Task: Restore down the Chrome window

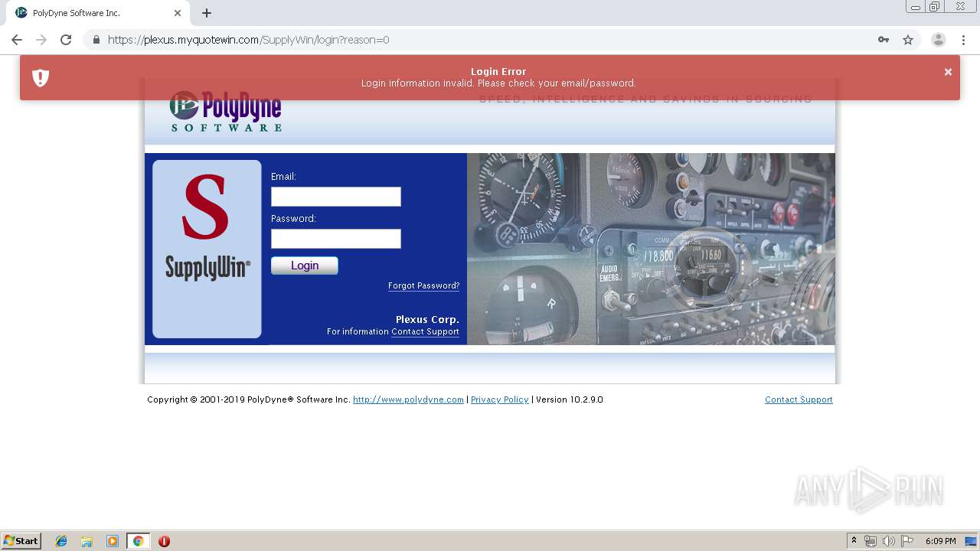Action: [935, 7]
